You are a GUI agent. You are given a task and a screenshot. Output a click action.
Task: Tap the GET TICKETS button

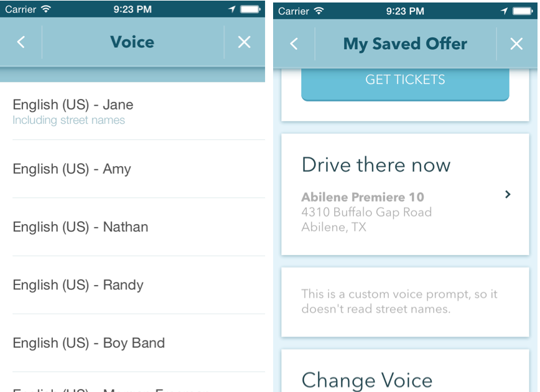[405, 83]
